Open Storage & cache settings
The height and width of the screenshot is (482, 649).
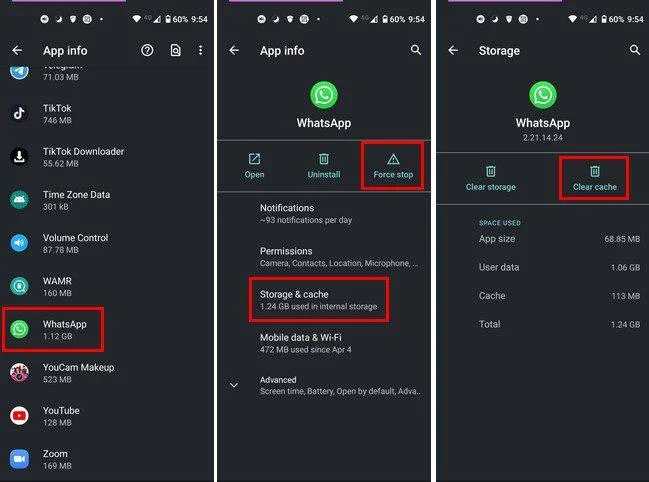(x=319, y=300)
